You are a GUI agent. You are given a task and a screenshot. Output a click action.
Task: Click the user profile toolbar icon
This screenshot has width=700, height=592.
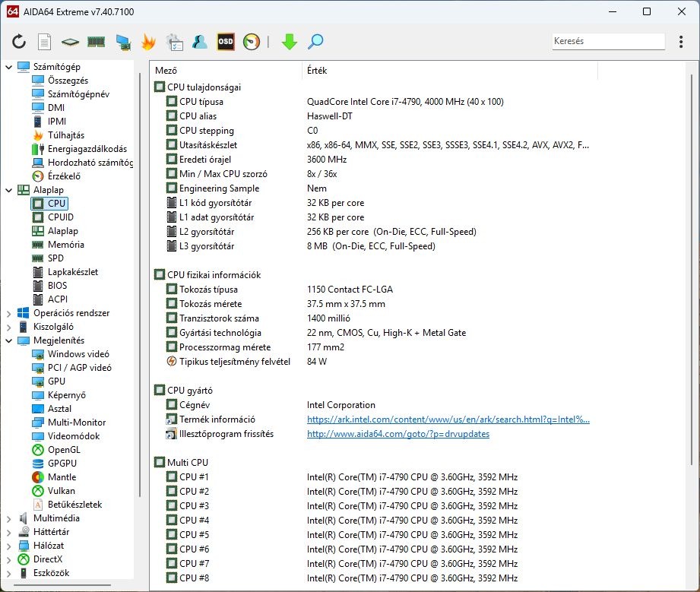(x=200, y=42)
